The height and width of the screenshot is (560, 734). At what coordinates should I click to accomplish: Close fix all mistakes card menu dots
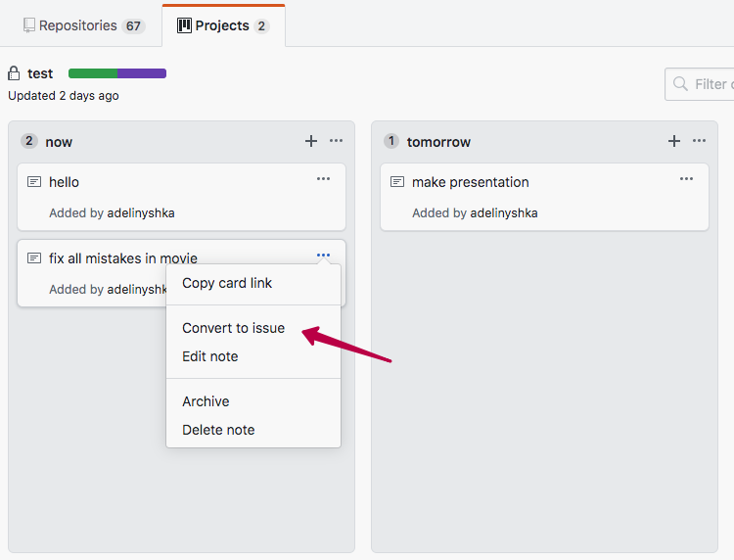pos(323,256)
